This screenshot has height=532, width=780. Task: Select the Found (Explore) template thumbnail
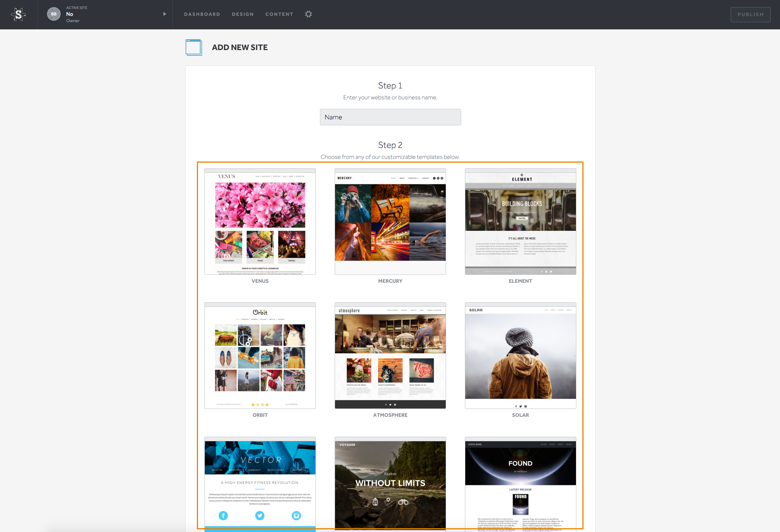point(521,484)
